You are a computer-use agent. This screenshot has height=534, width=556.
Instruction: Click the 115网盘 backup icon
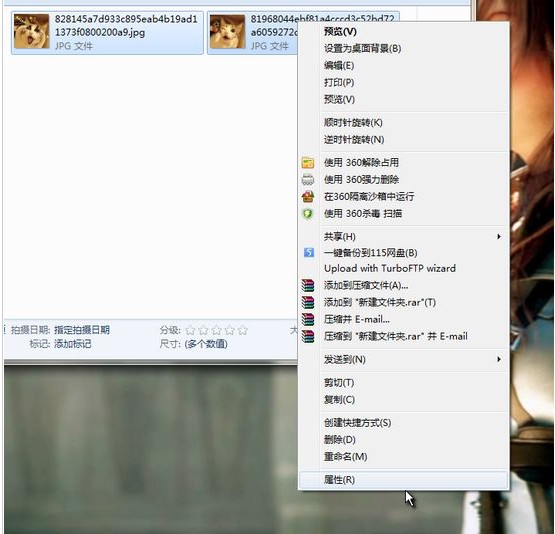[309, 252]
